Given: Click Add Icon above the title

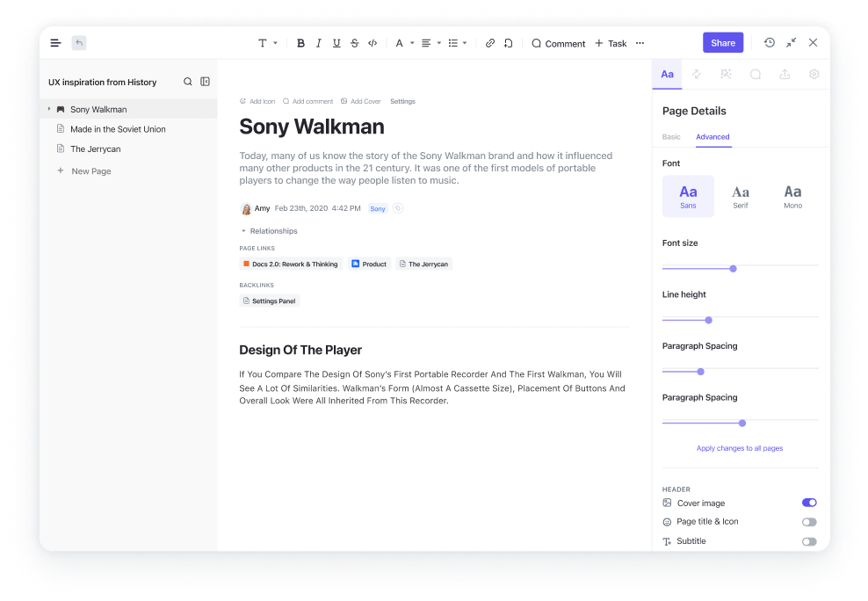Looking at the screenshot, I should pyautogui.click(x=257, y=101).
